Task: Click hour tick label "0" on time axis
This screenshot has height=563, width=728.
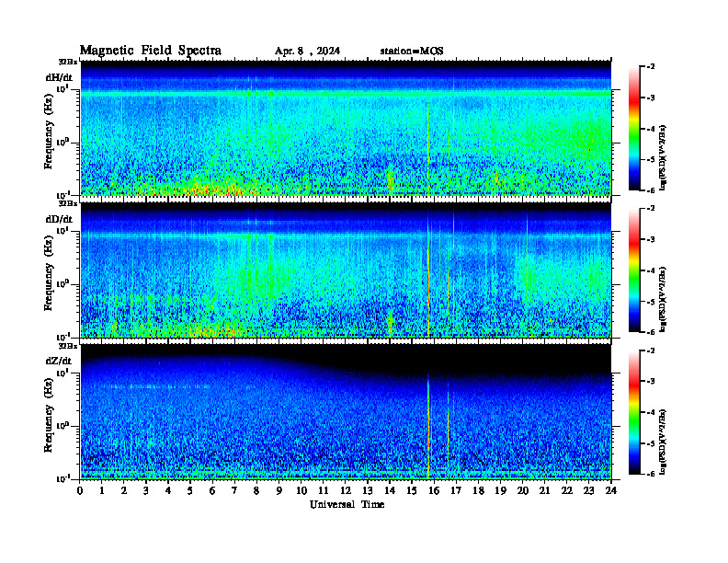Action: [x=80, y=490]
